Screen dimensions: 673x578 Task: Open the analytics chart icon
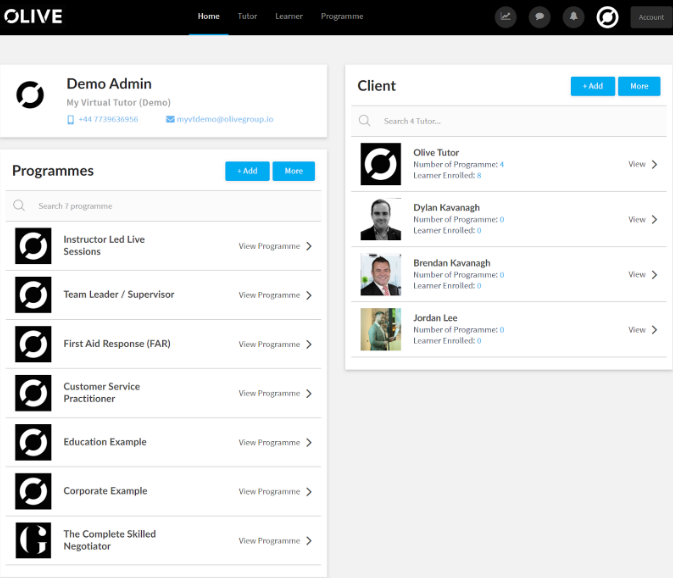pyautogui.click(x=506, y=17)
